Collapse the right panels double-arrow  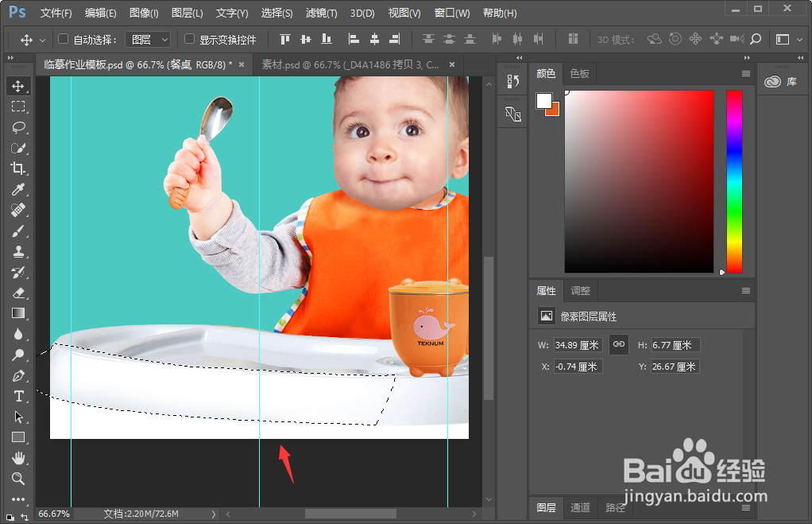(x=747, y=57)
